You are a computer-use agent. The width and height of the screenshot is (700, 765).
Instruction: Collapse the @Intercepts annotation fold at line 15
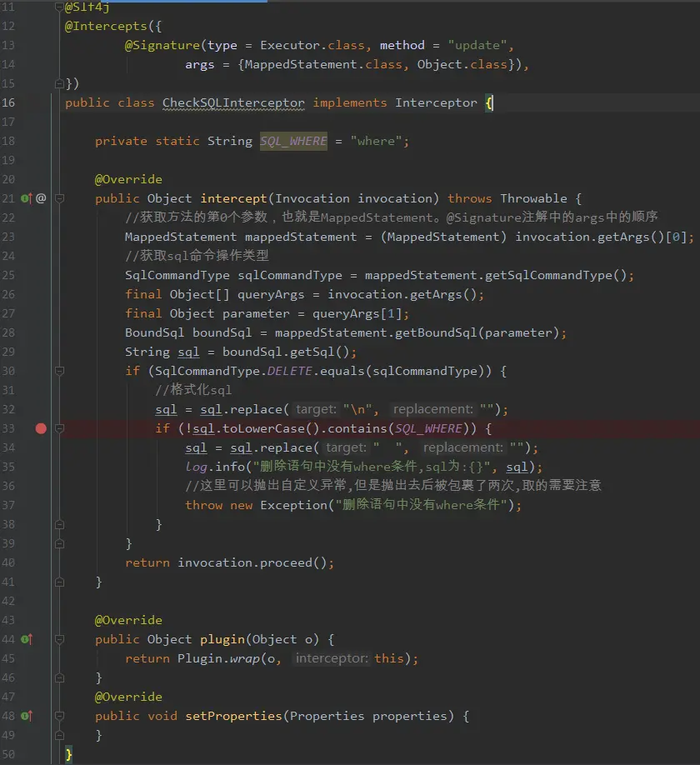click(x=59, y=83)
